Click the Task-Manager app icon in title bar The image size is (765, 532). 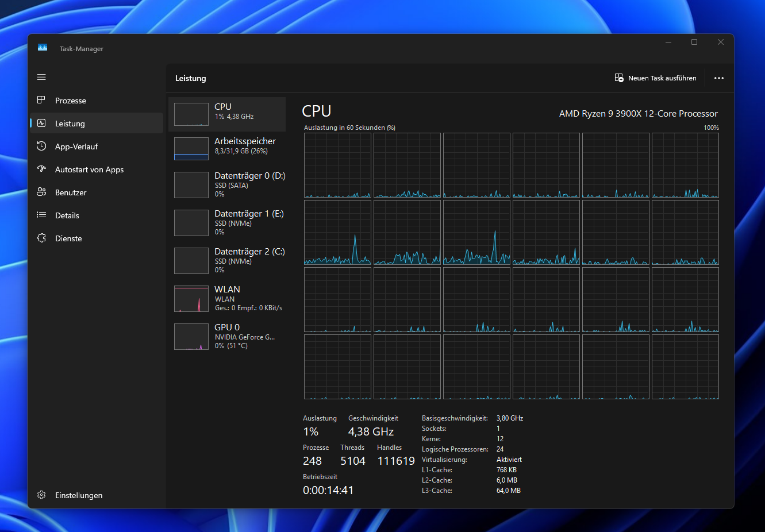point(43,48)
